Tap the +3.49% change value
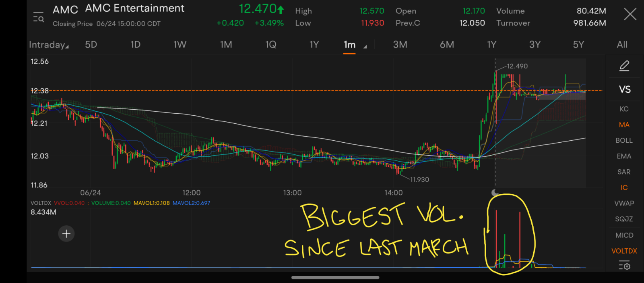644x283 pixels. (x=269, y=23)
